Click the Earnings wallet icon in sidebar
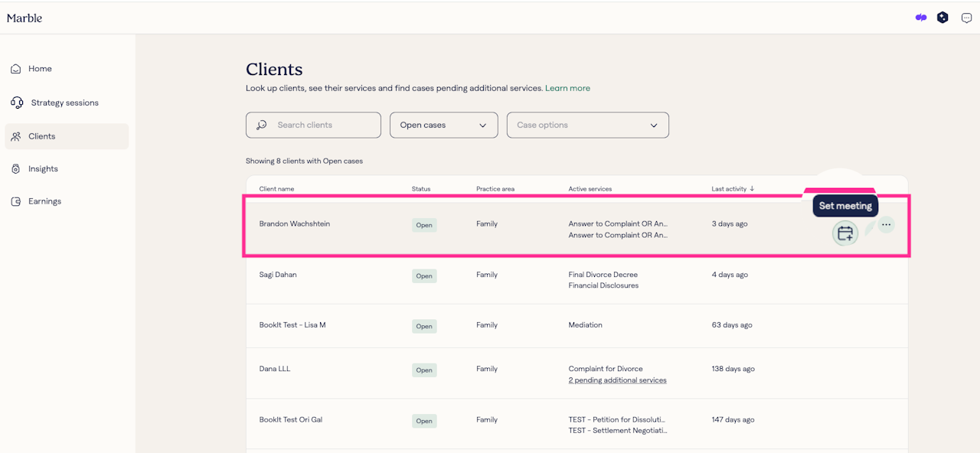This screenshot has width=980, height=453. tap(16, 201)
